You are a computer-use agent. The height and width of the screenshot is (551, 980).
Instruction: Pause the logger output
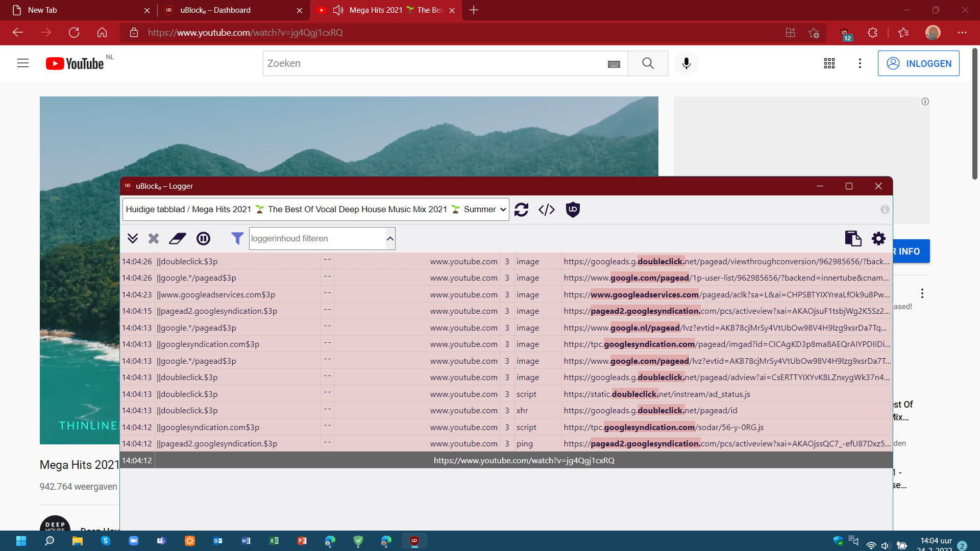[203, 238]
